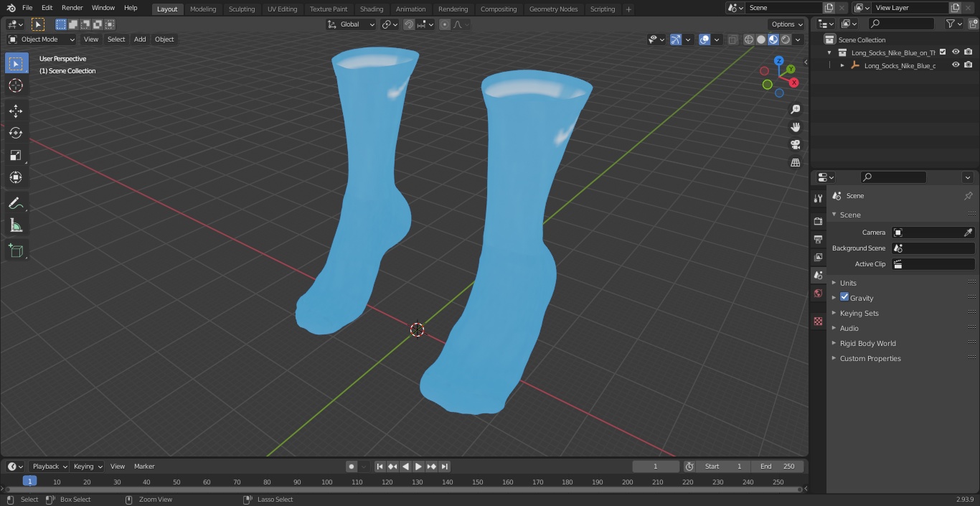Screen dimensions: 980x506
Task: Disable render for the Long_Socks_Nike_Blue_c object
Action: pos(969,65)
